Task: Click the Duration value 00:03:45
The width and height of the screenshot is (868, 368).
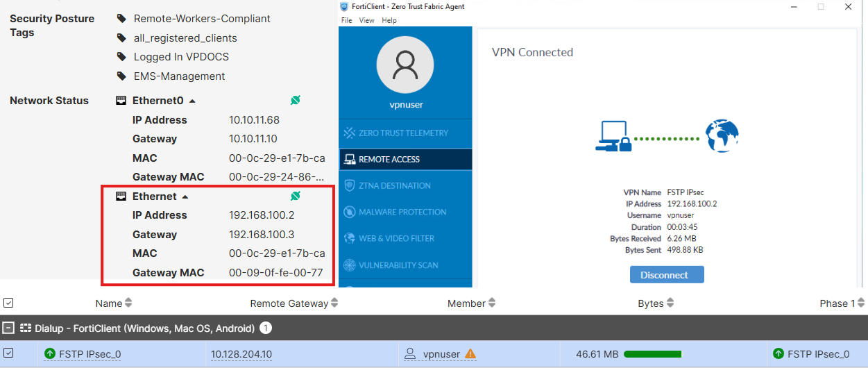Action: [x=683, y=227]
